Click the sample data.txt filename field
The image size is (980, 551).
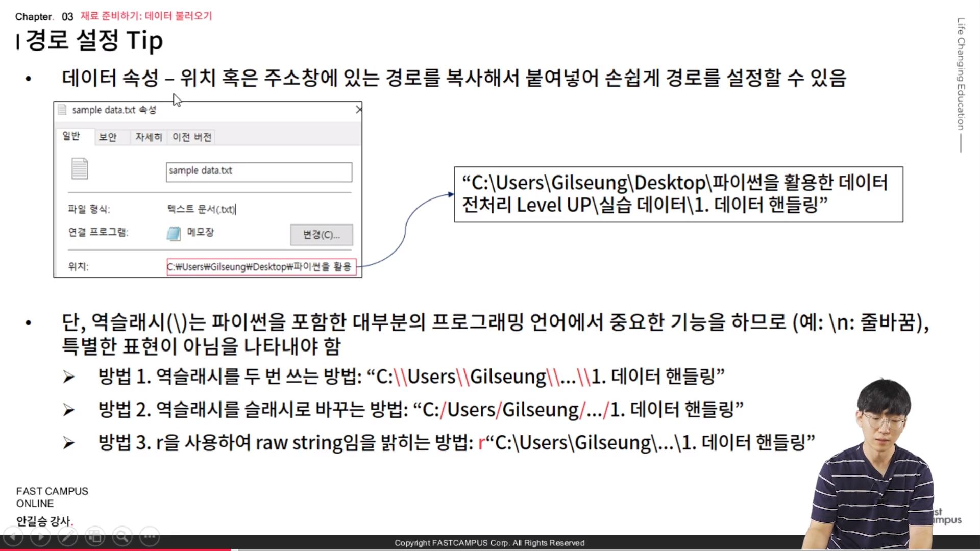pyautogui.click(x=259, y=172)
